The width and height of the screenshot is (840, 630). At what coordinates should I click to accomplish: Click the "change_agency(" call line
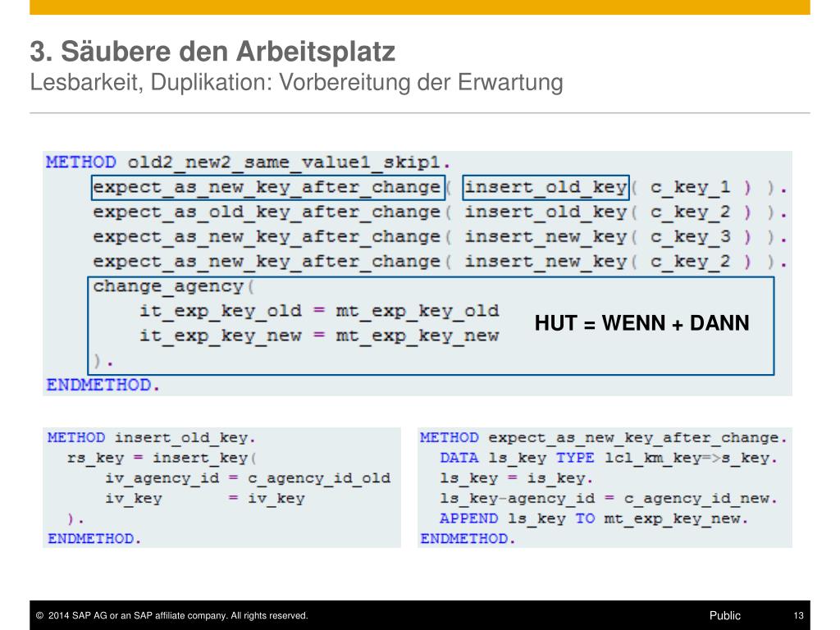click(174, 286)
